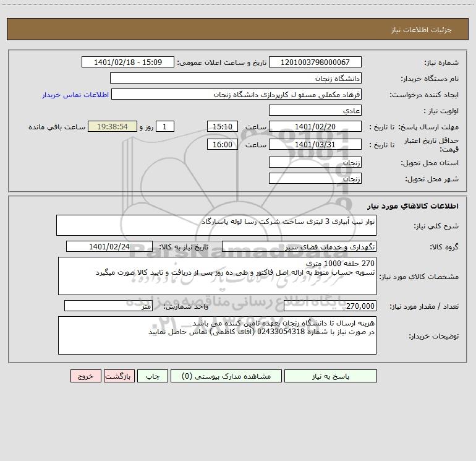The image size is (476, 461).
Task: Click the اولویت نیاز label
Action: [x=441, y=111]
